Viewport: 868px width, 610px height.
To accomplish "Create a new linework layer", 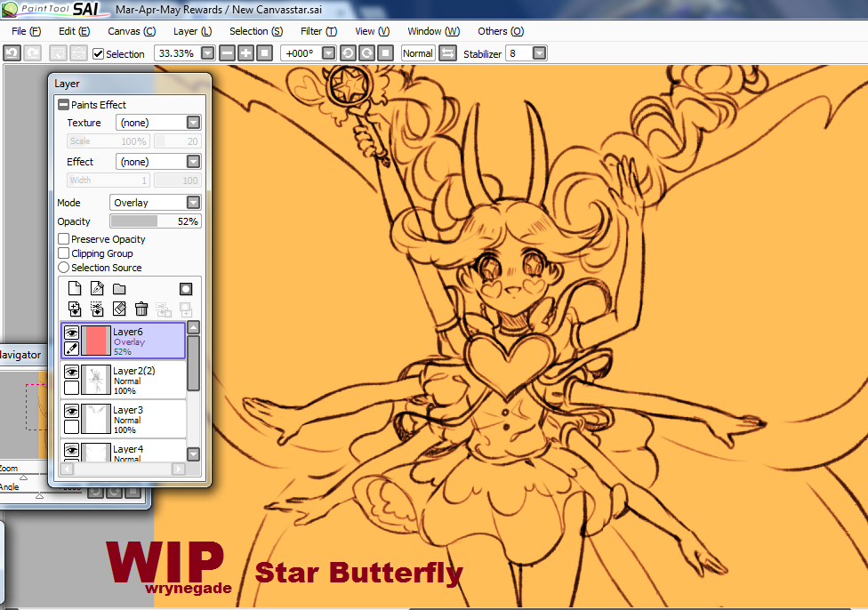I will (x=97, y=288).
